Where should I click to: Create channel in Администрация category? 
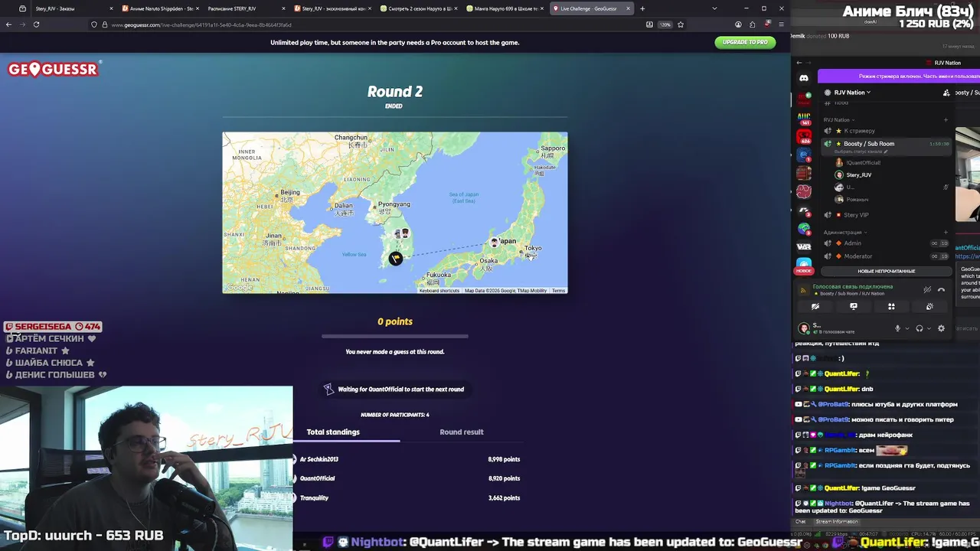[946, 232]
